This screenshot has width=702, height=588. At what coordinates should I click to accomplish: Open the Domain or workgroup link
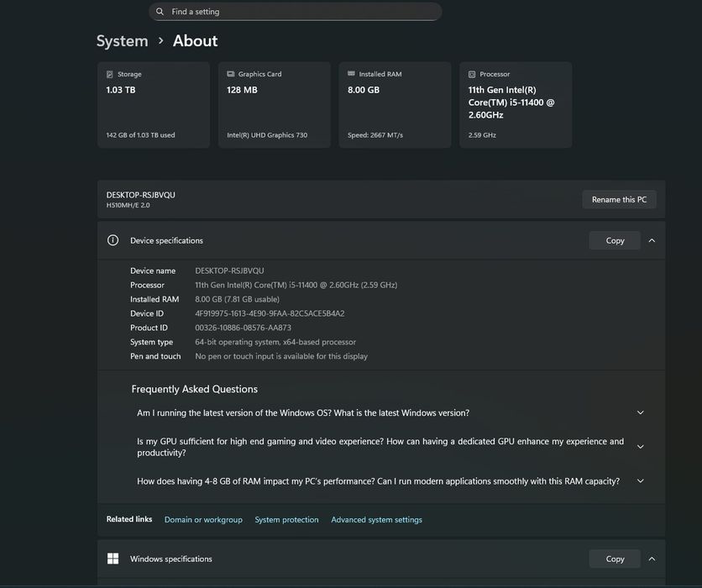coord(203,520)
